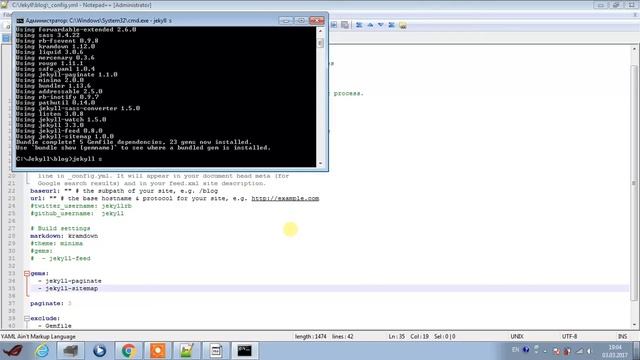The image size is (640, 360).
Task: Minimize the cmd.exe window
Action: tap(286, 20)
